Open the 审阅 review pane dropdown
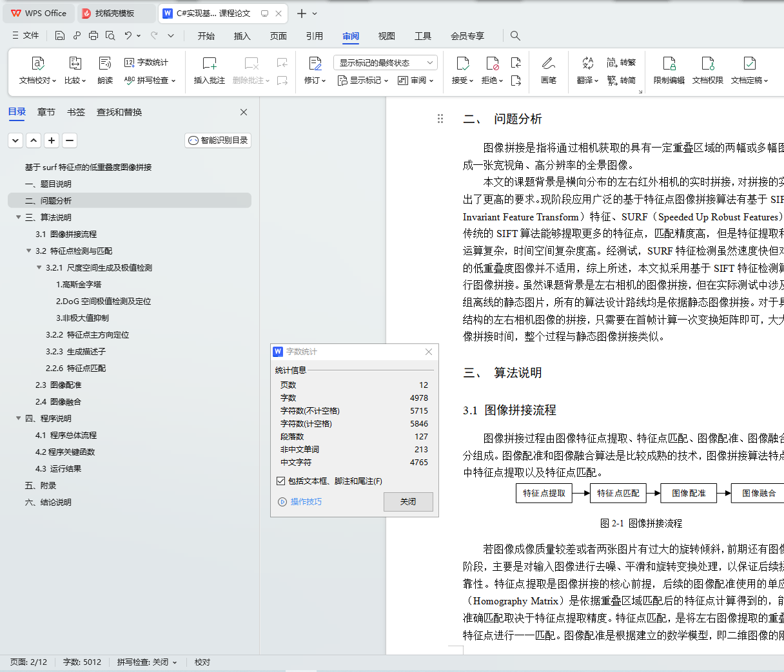784x672 pixels. point(416,81)
